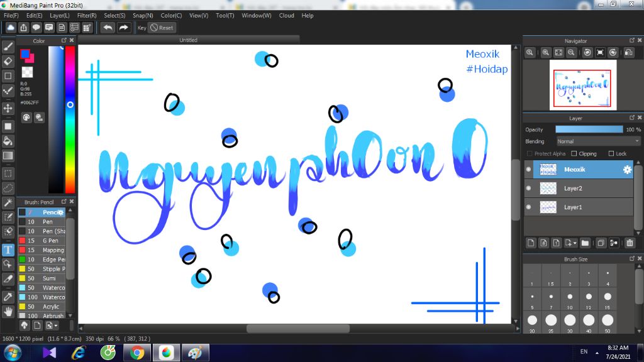The width and height of the screenshot is (644, 362).
Task: Click the Navigator canvas thumbnail
Action: tap(582, 85)
